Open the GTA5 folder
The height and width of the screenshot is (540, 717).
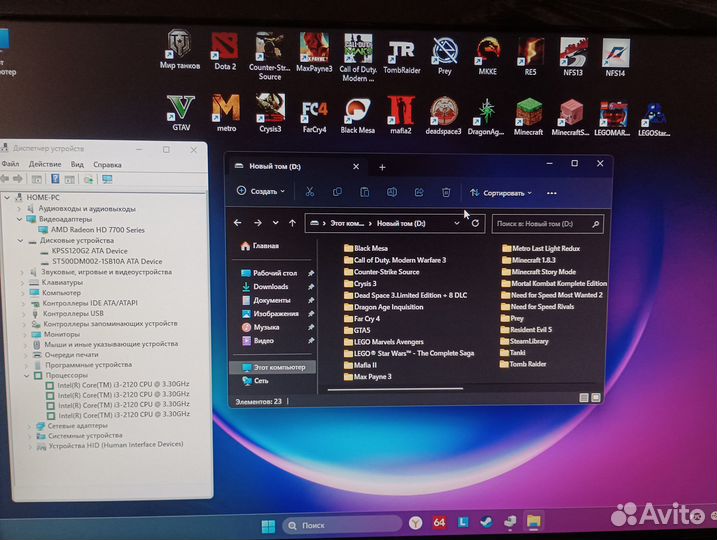362,330
